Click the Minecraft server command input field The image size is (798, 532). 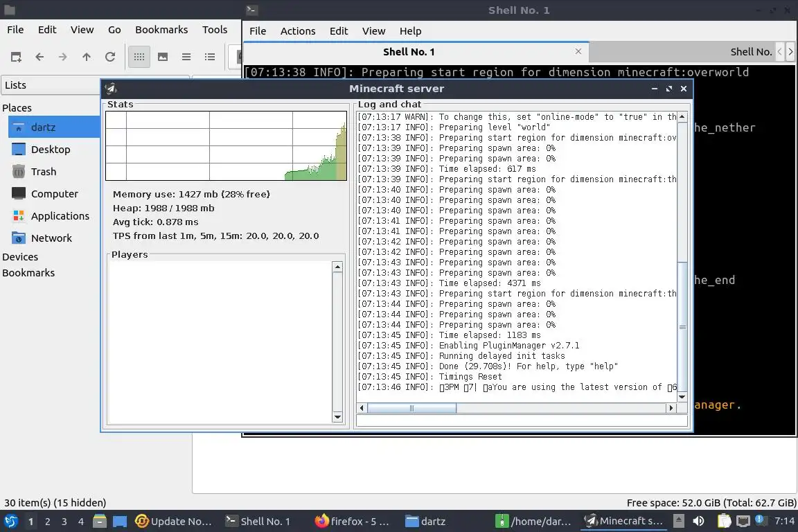tap(522, 420)
